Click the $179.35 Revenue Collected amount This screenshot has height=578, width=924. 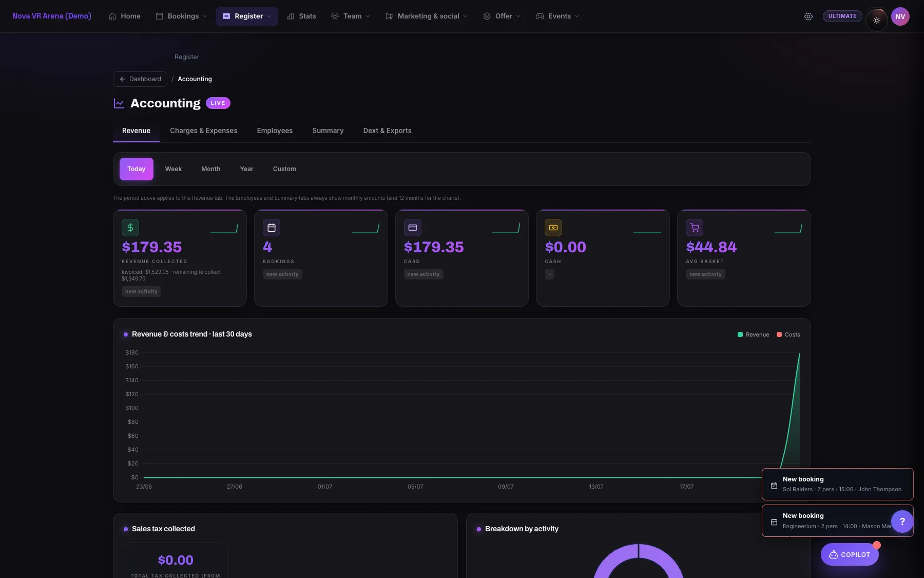[152, 248]
